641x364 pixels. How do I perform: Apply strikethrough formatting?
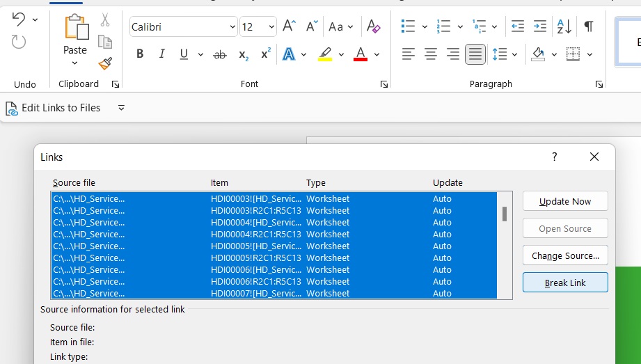(x=220, y=54)
